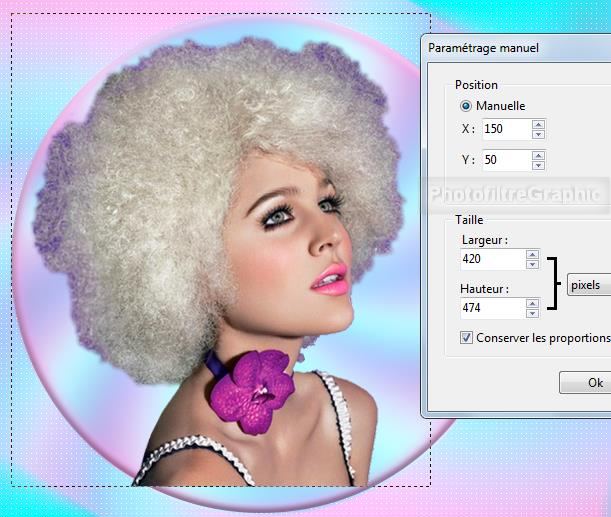611x517 pixels.
Task: Increase X position with up arrow
Action: [538, 124]
